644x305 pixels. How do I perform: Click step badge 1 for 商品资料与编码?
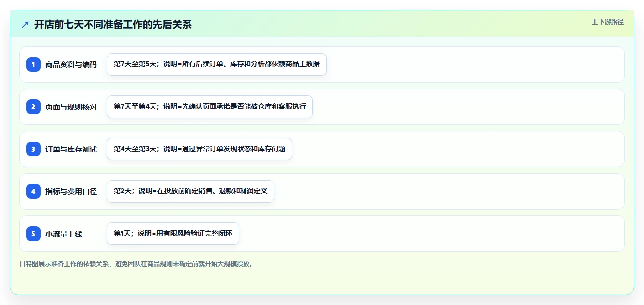pyautogui.click(x=33, y=64)
